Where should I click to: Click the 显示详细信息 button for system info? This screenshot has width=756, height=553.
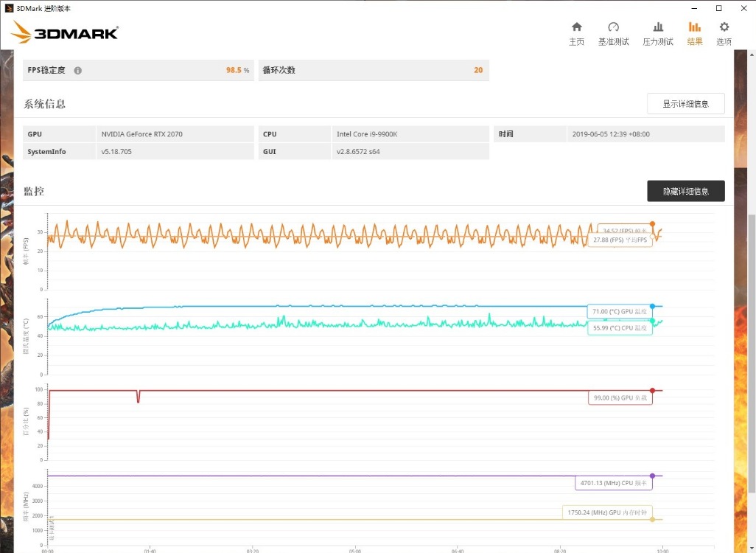pyautogui.click(x=685, y=104)
